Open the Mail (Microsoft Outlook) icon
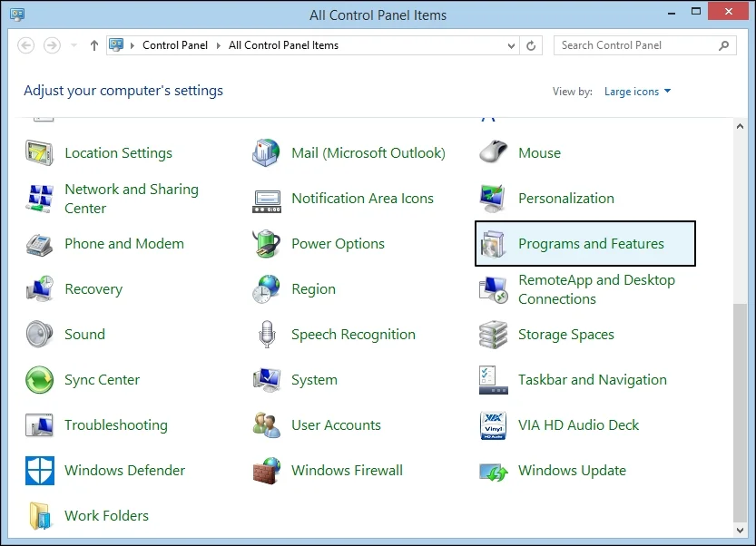The image size is (756, 546). pyautogui.click(x=266, y=153)
